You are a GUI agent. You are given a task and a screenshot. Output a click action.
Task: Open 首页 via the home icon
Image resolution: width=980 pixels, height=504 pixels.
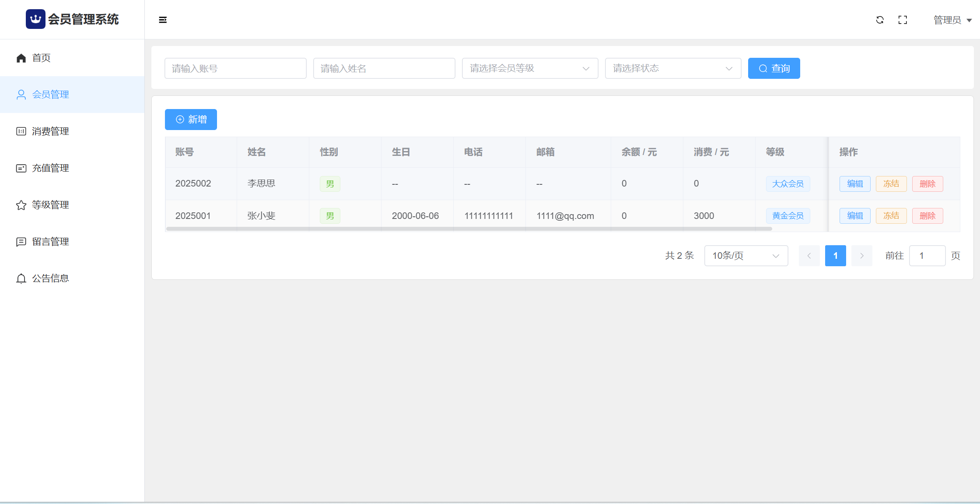click(21, 58)
